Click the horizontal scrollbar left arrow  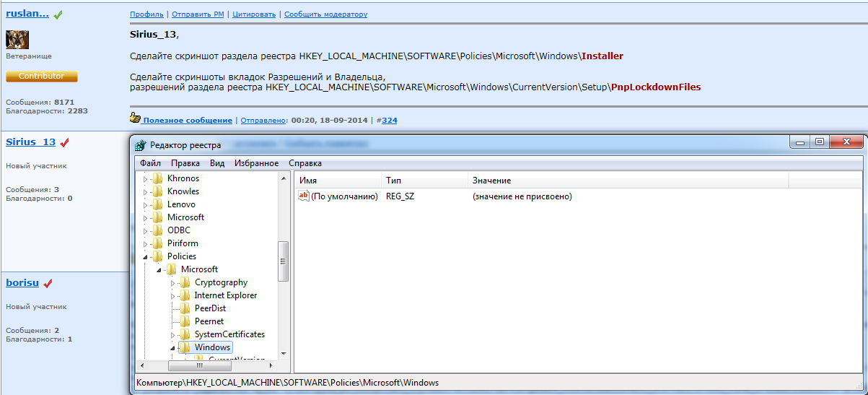(143, 365)
